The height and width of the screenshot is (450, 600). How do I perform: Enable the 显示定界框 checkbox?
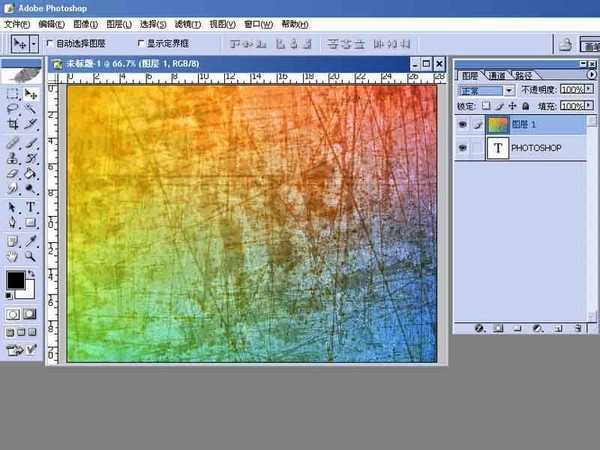click(x=140, y=44)
